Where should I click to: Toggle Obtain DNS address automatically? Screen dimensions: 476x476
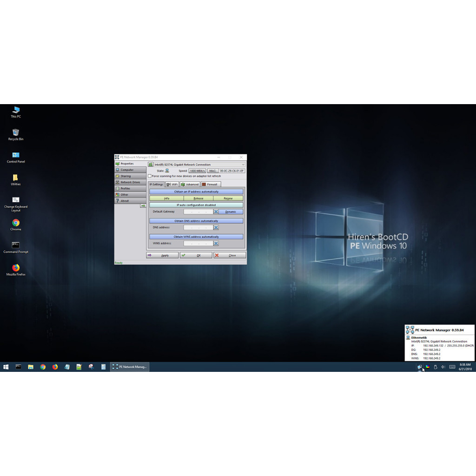(x=196, y=221)
